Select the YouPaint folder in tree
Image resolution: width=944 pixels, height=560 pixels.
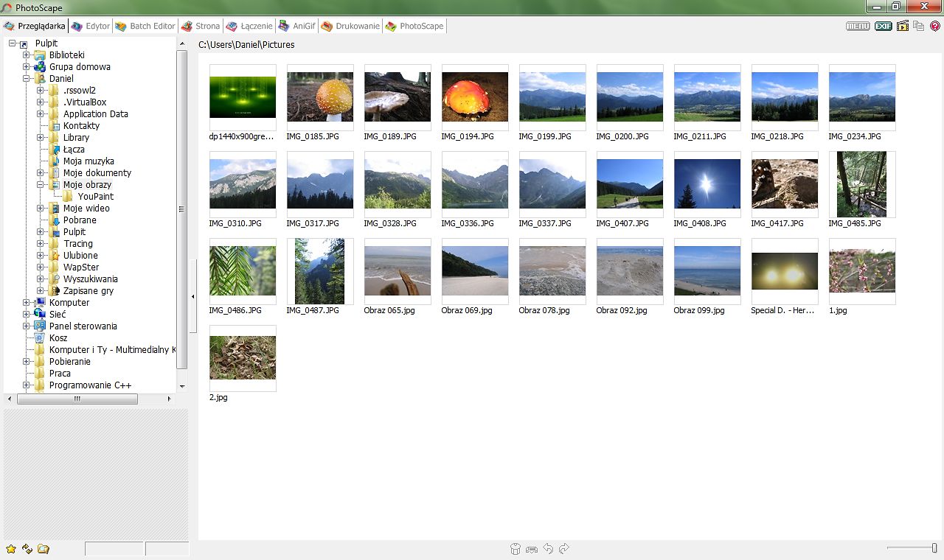click(95, 197)
